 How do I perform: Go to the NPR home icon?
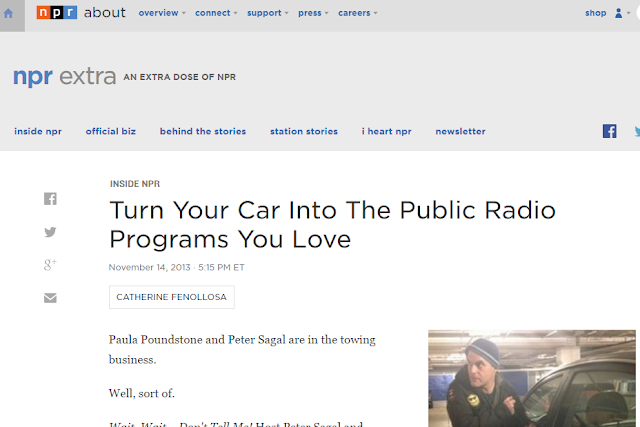point(9,13)
